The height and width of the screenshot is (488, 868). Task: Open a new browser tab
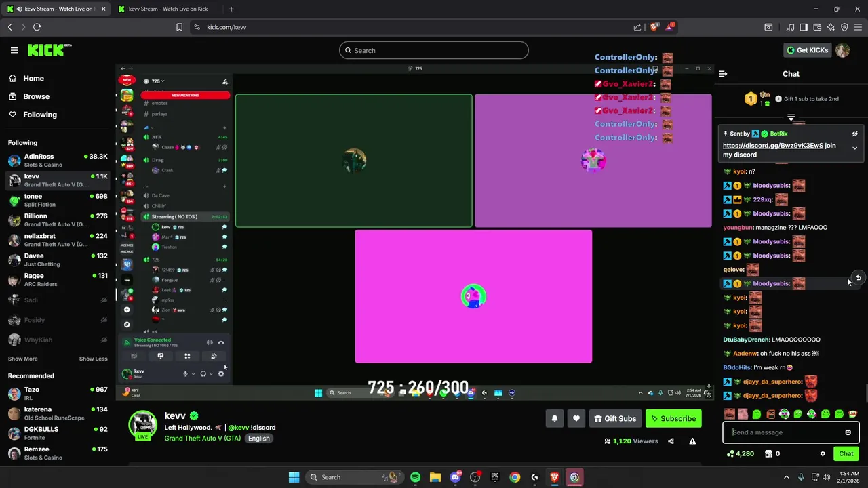pyautogui.click(x=231, y=9)
